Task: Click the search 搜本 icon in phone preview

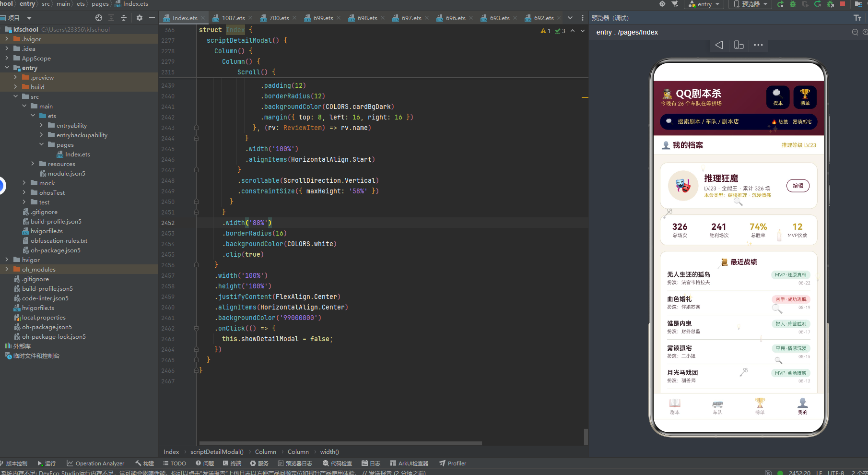Action: click(778, 96)
